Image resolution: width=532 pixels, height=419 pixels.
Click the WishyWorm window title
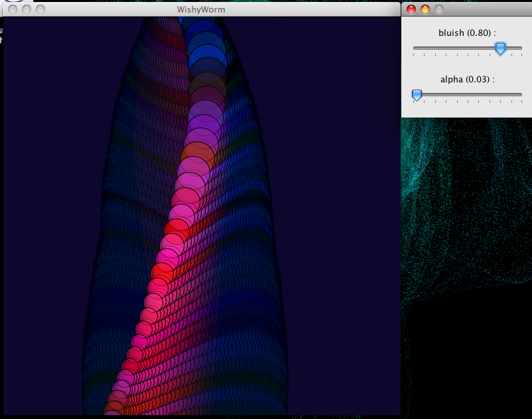[201, 9]
